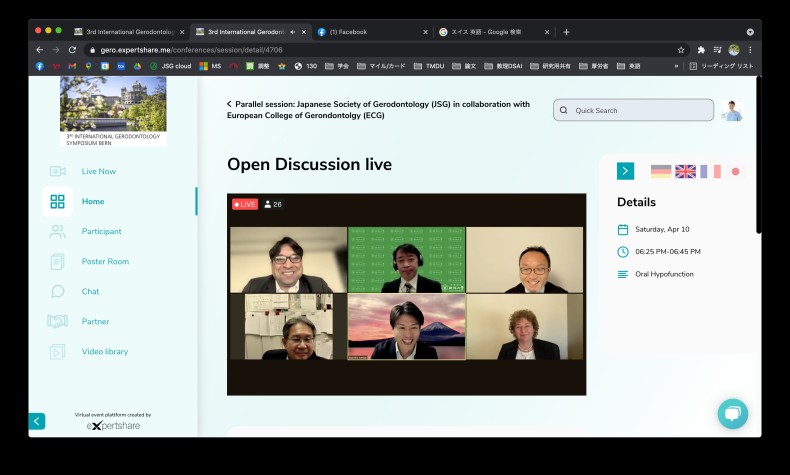This screenshot has width=790, height=475.
Task: Switch language to English UK flag
Action: tap(685, 171)
